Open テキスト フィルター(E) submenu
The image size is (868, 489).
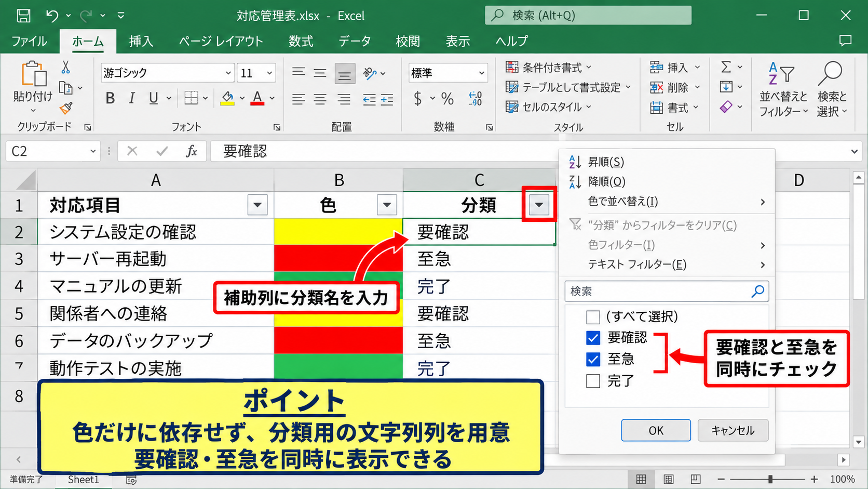667,265
